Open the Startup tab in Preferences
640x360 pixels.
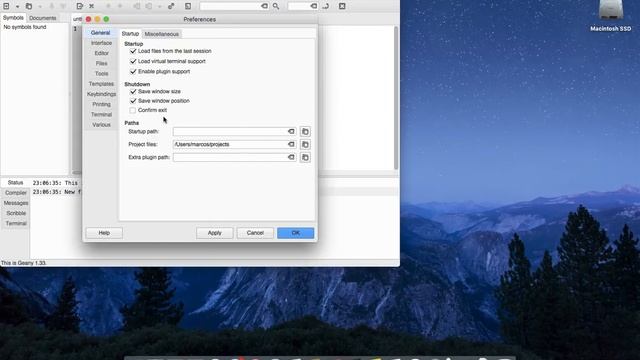(130, 34)
